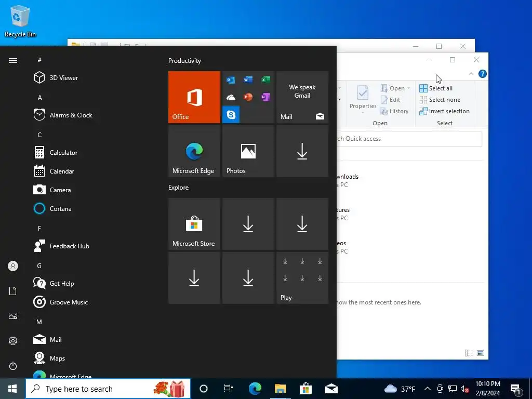This screenshot has width=532, height=399.
Task: Click Select none in the ribbon
Action: point(440,100)
